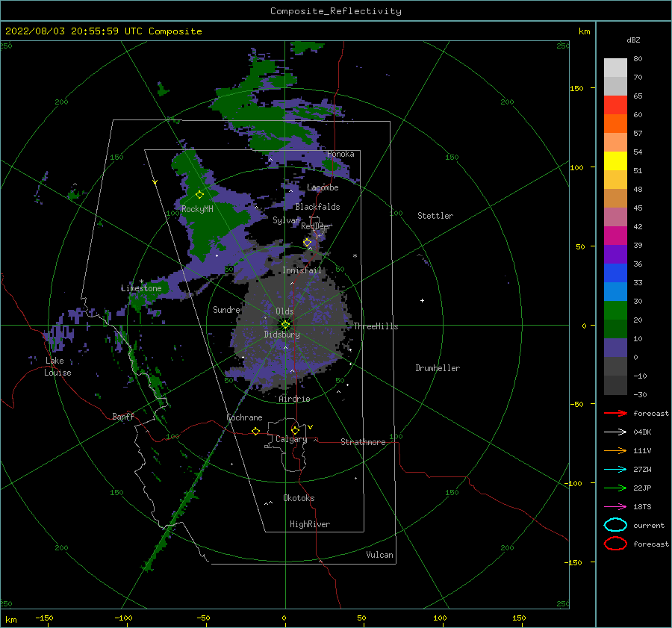Click the 'Calgary' map label
The image size is (672, 628).
pyautogui.click(x=291, y=439)
